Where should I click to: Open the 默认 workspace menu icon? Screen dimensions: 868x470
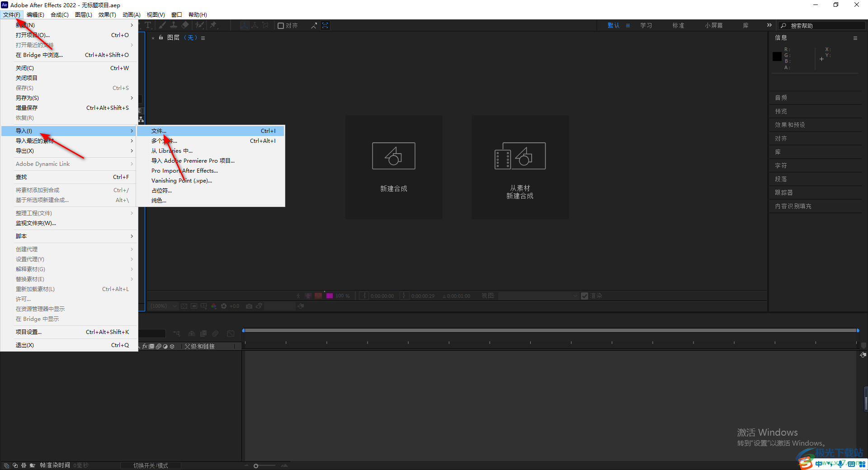[x=628, y=26]
